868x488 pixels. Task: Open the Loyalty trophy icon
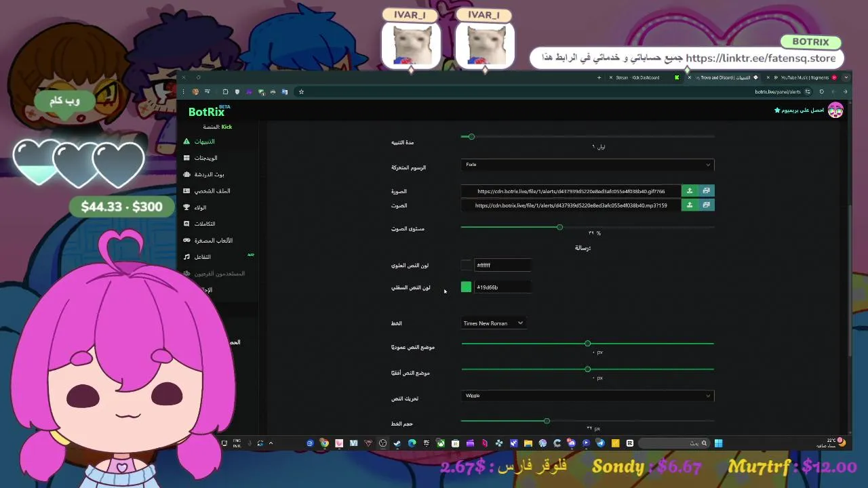tap(186, 207)
